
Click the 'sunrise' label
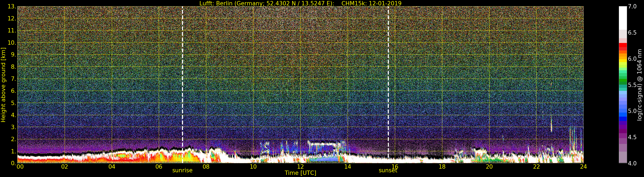(x=182, y=171)
